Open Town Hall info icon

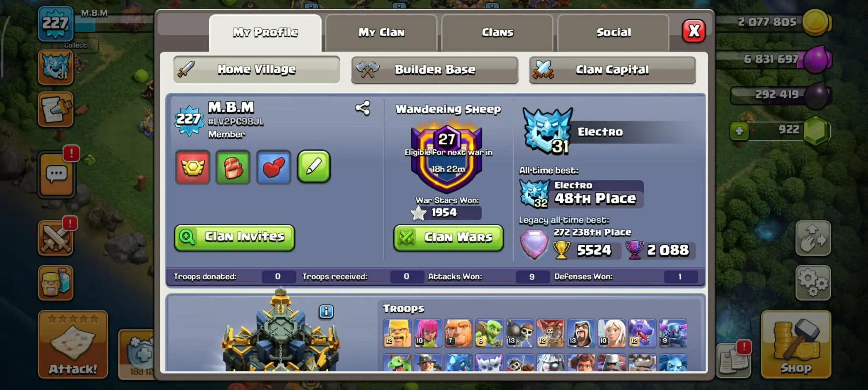pyautogui.click(x=326, y=312)
